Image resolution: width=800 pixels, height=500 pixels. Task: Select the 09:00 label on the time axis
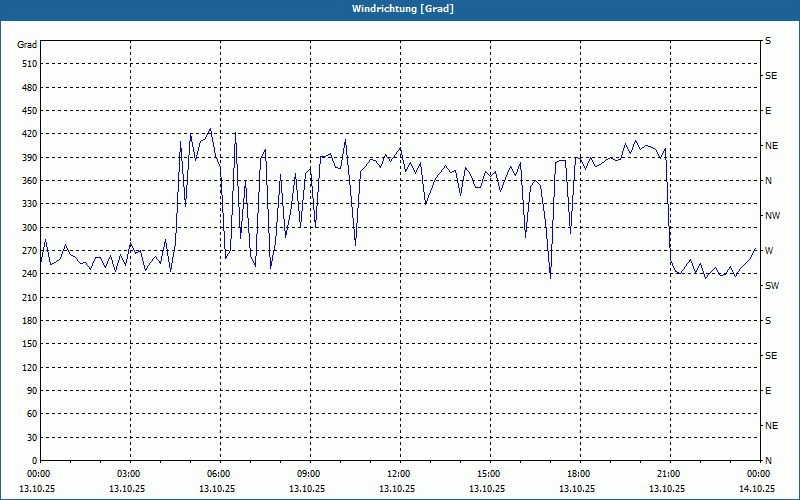[310, 474]
